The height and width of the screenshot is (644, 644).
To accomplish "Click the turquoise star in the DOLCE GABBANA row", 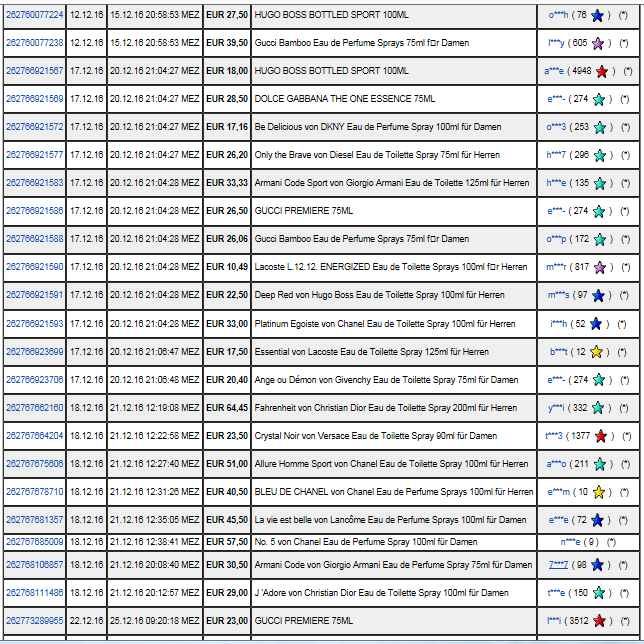I will point(599,99).
